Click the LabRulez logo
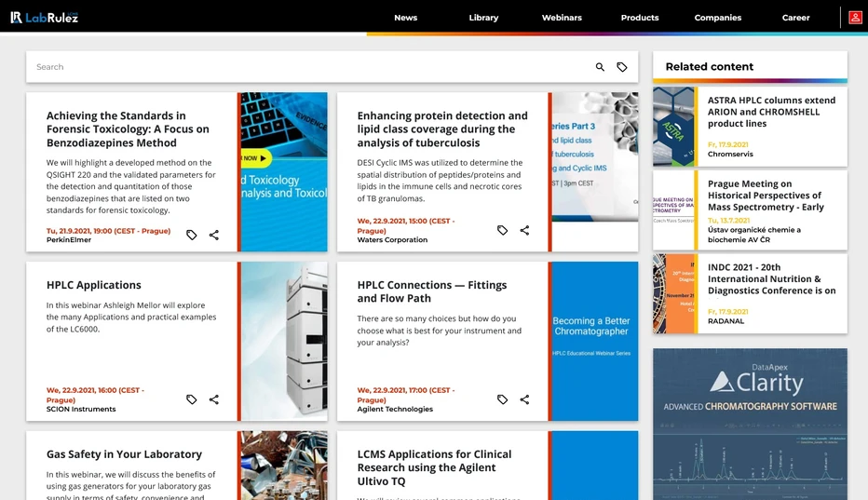Screen dimensions: 868x500 pos(44,18)
